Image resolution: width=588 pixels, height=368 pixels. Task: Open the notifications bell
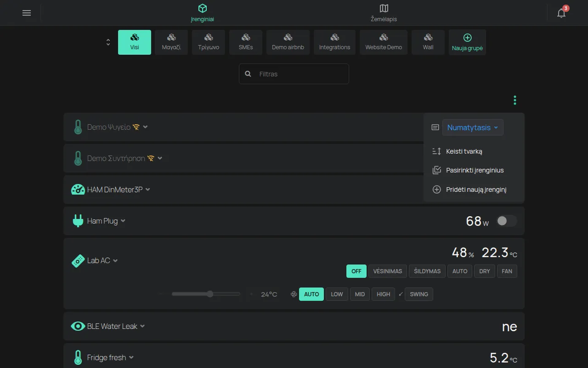coord(561,13)
